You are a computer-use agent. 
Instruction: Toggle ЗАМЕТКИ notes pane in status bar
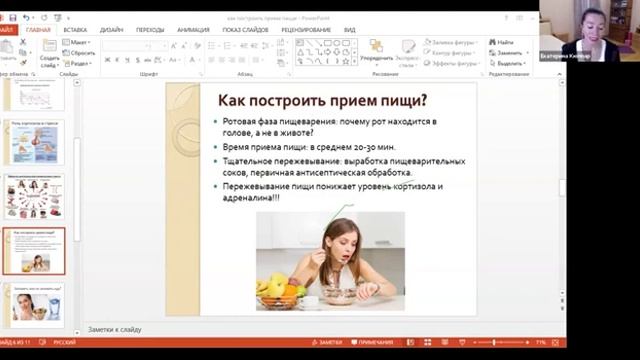pos(327,342)
